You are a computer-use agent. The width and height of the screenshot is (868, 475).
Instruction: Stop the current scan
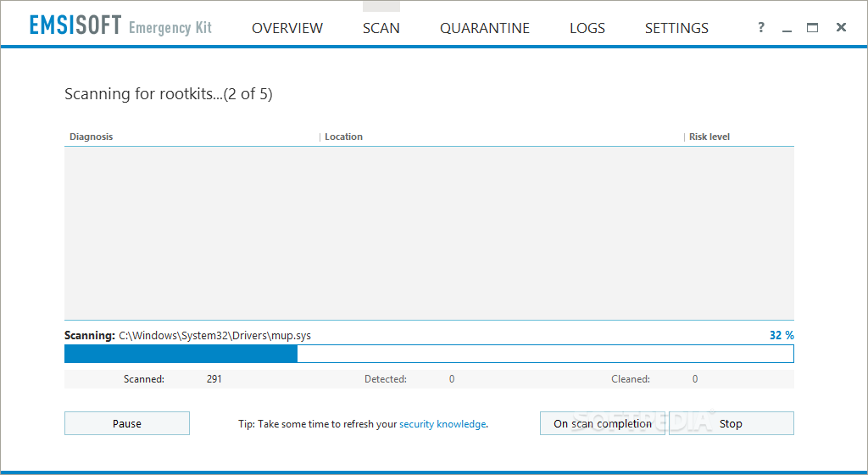coord(732,423)
